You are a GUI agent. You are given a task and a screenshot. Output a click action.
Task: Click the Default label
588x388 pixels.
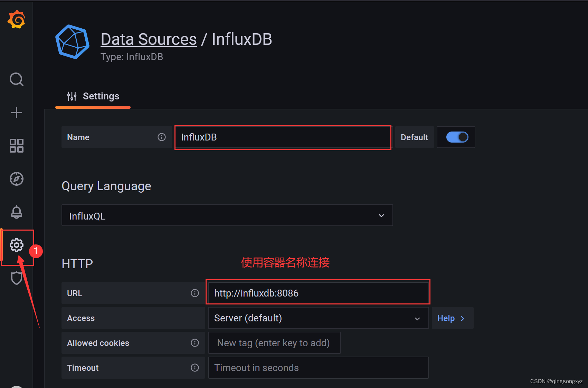tap(414, 137)
